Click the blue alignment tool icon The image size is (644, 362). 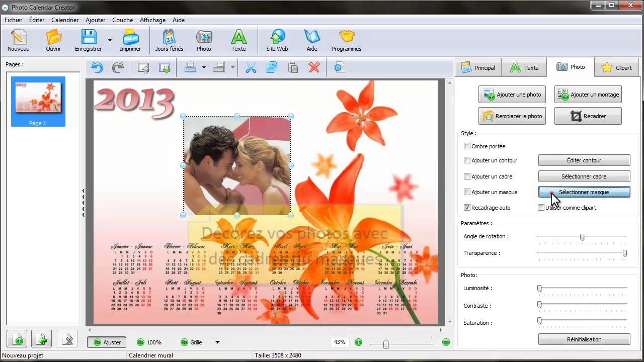[x=190, y=67]
